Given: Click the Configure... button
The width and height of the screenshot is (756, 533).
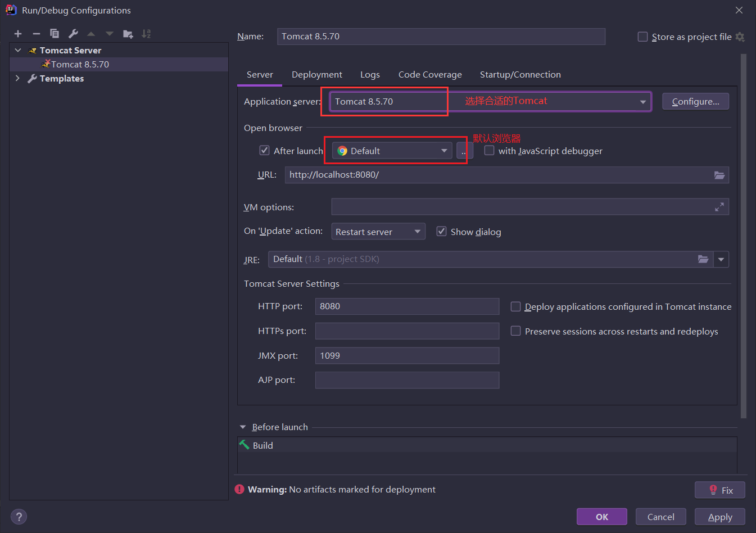Looking at the screenshot, I should [x=695, y=102].
